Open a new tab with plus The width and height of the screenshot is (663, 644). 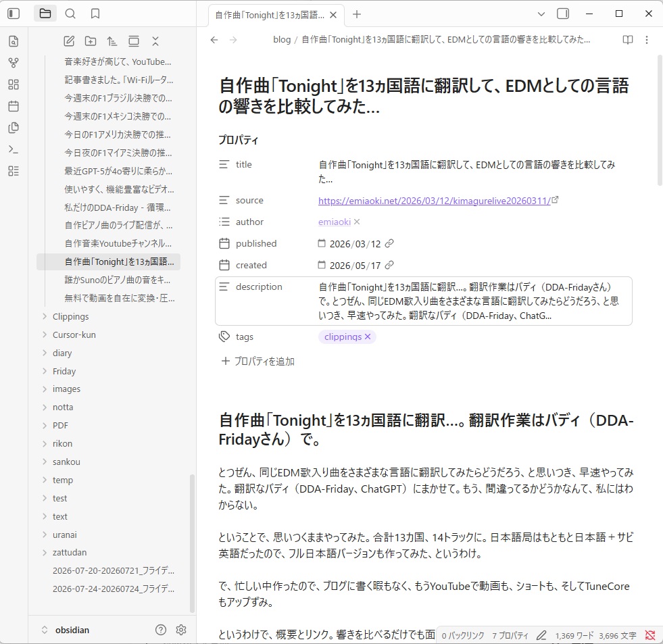pyautogui.click(x=357, y=14)
